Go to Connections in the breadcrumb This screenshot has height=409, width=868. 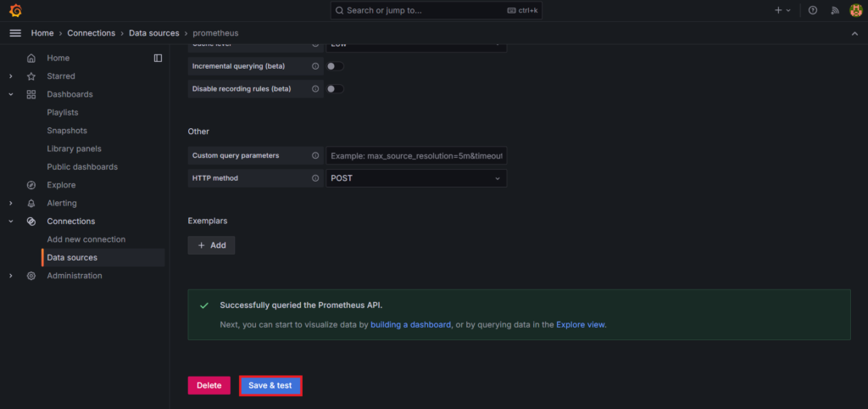[92, 33]
